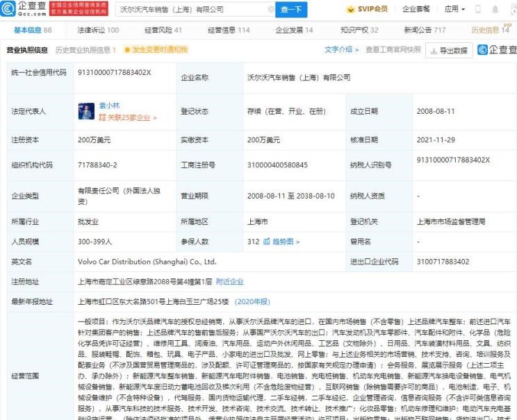
Task: Click the orange dot beside 发生变更时通知我
Action: pos(126,50)
